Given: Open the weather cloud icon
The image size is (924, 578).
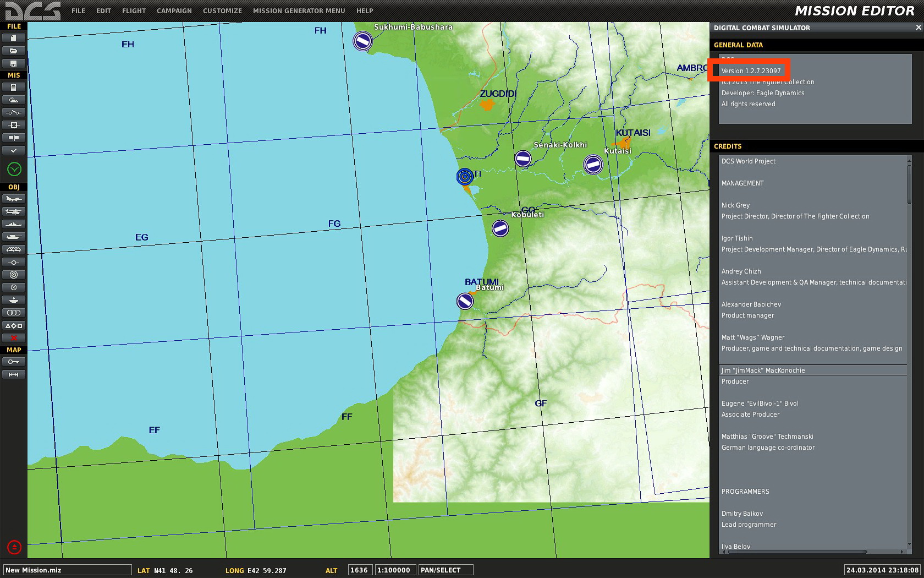Looking at the screenshot, I should pyautogui.click(x=14, y=100).
